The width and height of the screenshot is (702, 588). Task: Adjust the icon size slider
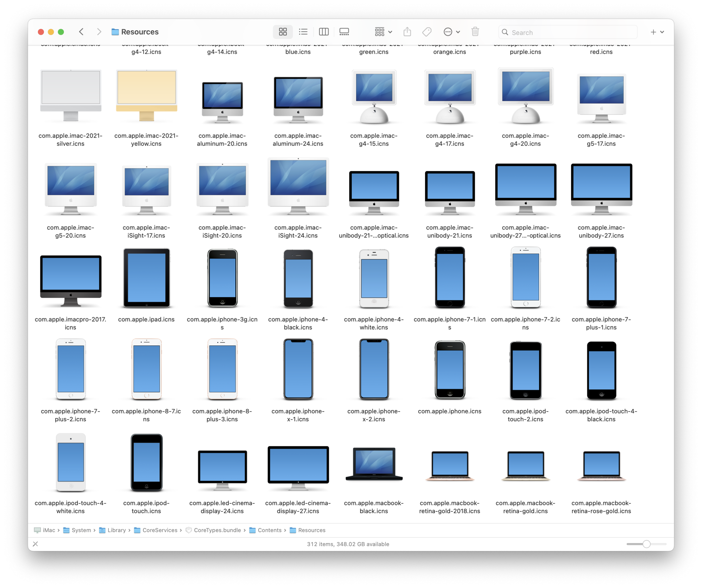pos(647,544)
